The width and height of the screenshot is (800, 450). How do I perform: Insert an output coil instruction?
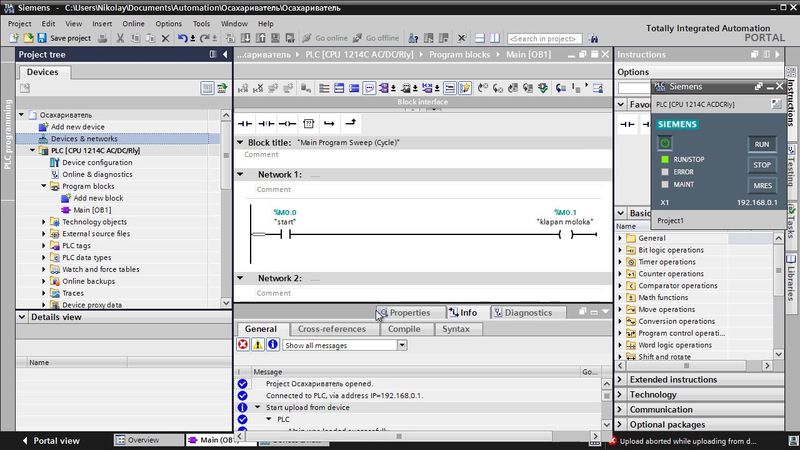click(x=287, y=123)
